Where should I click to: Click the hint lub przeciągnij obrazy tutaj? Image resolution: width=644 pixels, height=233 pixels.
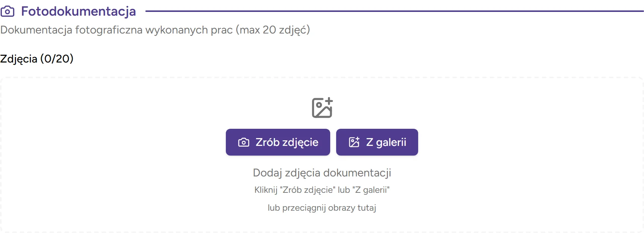click(x=322, y=208)
